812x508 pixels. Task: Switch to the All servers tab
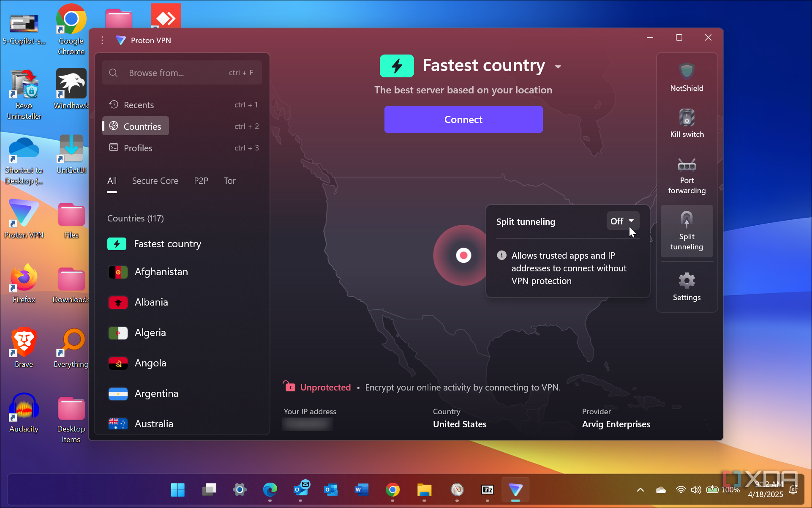pyautogui.click(x=112, y=181)
